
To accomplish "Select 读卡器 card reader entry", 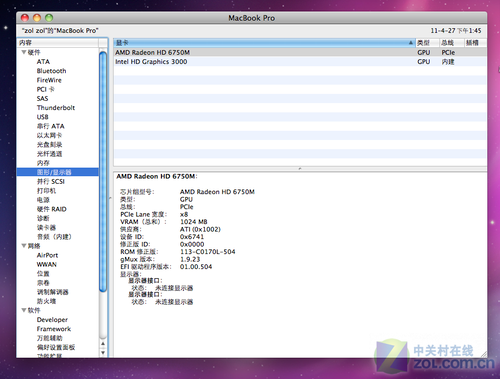I will (46, 227).
